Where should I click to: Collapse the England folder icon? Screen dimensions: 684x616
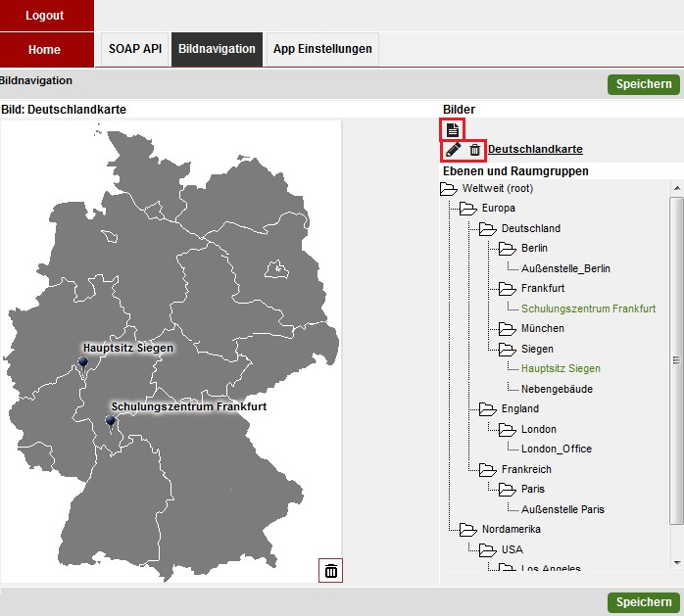point(488,409)
